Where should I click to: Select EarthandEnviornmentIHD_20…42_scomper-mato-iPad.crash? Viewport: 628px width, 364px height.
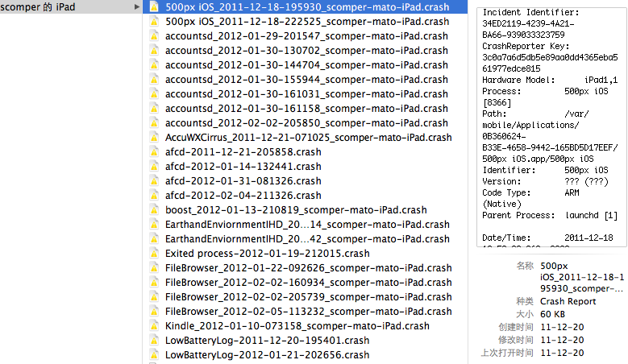point(307,239)
